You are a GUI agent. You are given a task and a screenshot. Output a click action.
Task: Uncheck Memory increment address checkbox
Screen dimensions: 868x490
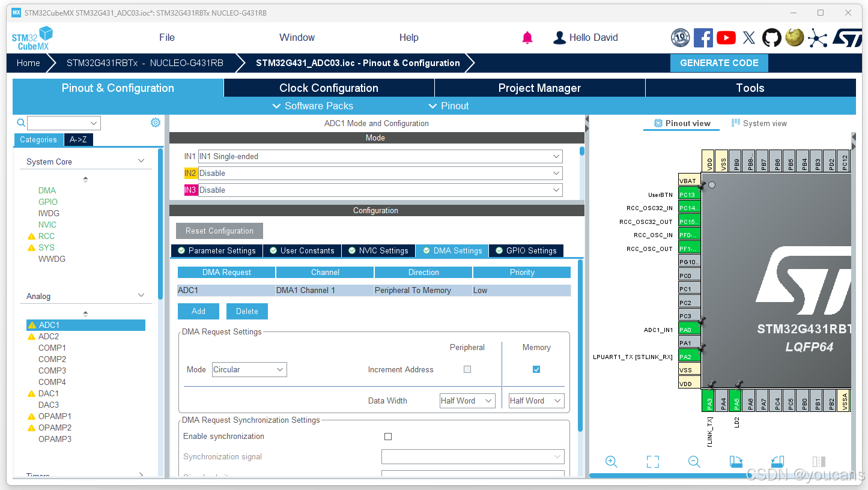click(x=536, y=369)
